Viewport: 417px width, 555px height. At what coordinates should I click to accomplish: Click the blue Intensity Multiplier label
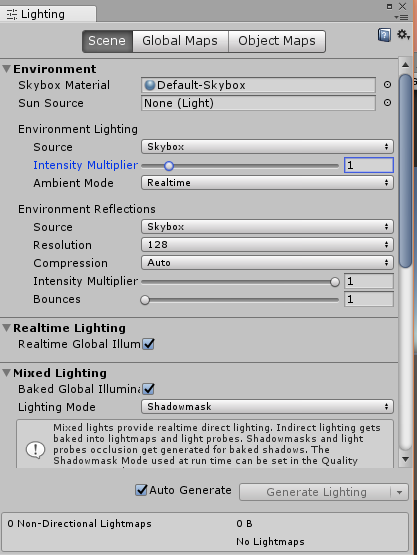tap(85, 165)
